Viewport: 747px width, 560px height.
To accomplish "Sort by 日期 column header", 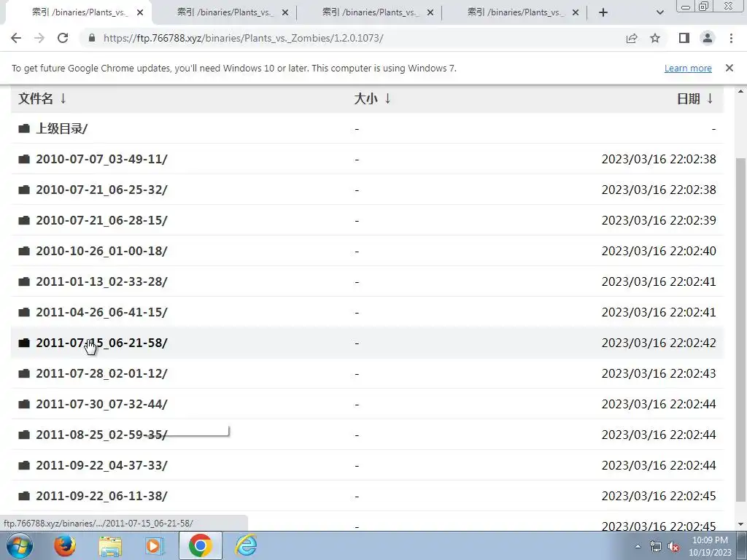I will click(x=695, y=98).
